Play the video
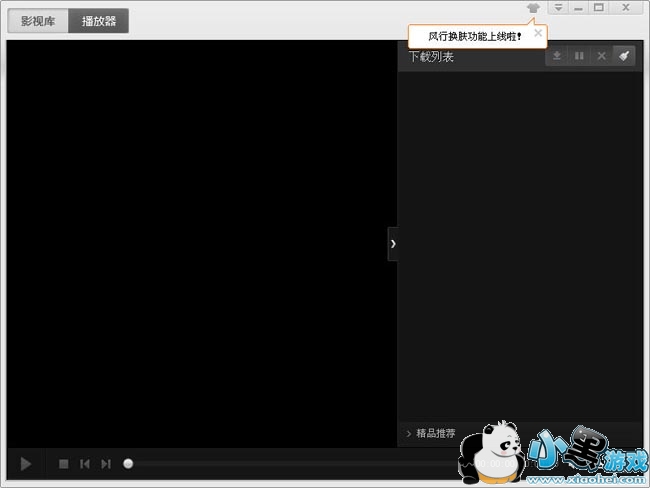 pyautogui.click(x=26, y=464)
